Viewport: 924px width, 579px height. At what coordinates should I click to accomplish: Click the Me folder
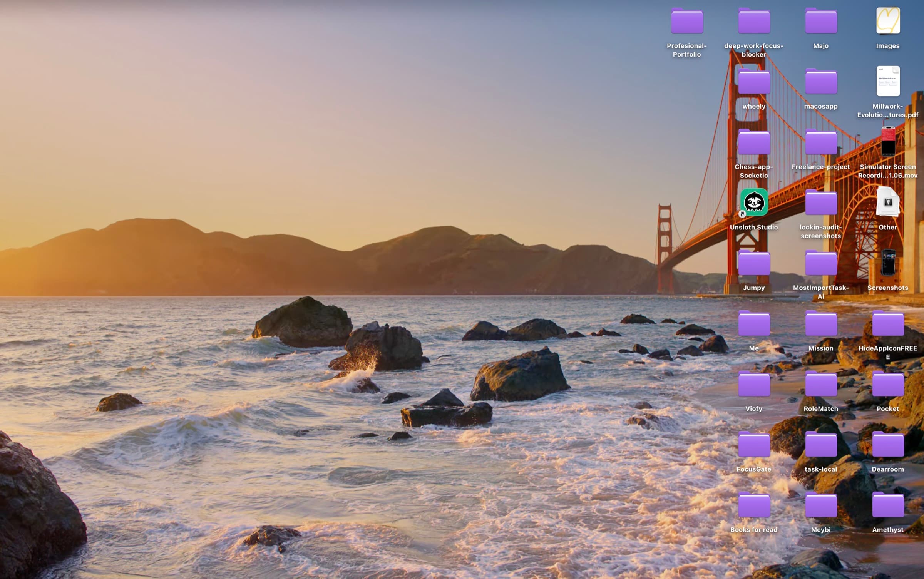[754, 323]
